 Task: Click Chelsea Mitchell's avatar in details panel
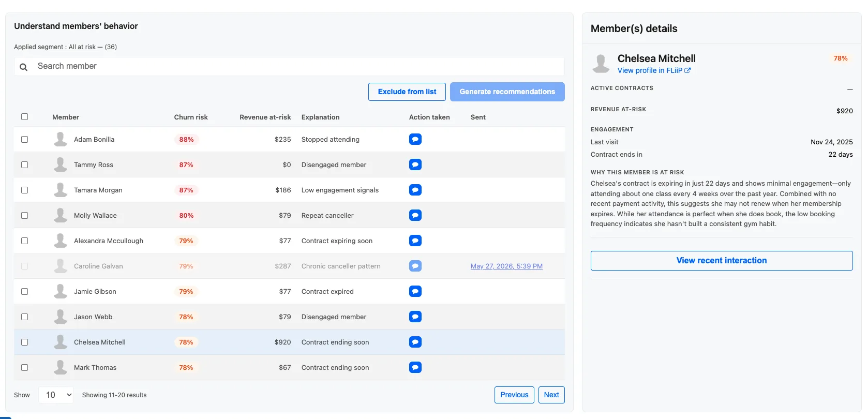click(601, 64)
